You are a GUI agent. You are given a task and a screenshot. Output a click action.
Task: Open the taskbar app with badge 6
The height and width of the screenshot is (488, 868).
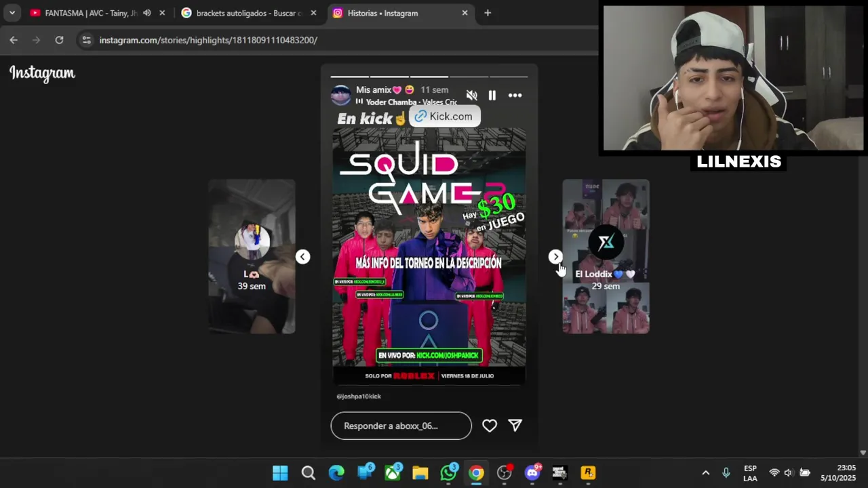click(365, 473)
